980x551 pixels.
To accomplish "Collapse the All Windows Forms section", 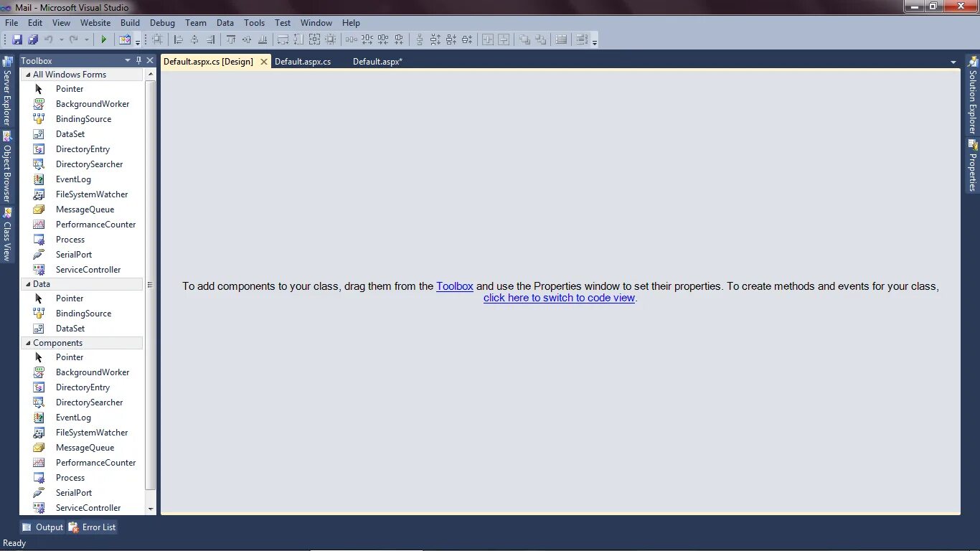I will pyautogui.click(x=28, y=75).
